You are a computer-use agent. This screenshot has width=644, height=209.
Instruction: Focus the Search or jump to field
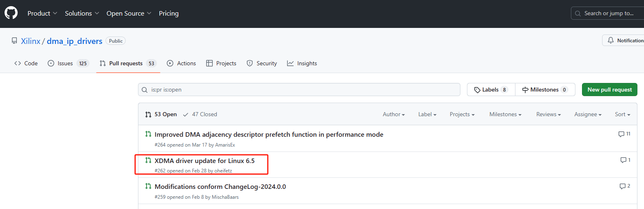pyautogui.click(x=607, y=13)
